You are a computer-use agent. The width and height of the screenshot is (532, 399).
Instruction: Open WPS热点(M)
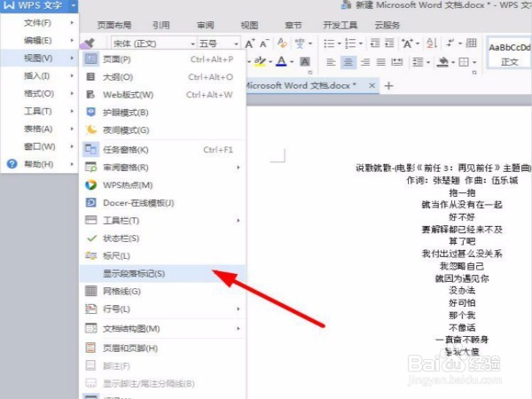pos(162,185)
